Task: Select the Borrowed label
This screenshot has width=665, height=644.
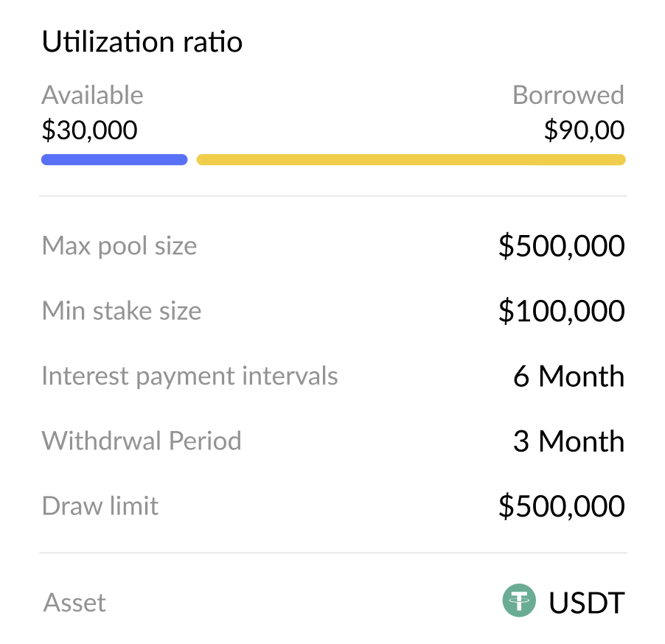Action: [568, 95]
